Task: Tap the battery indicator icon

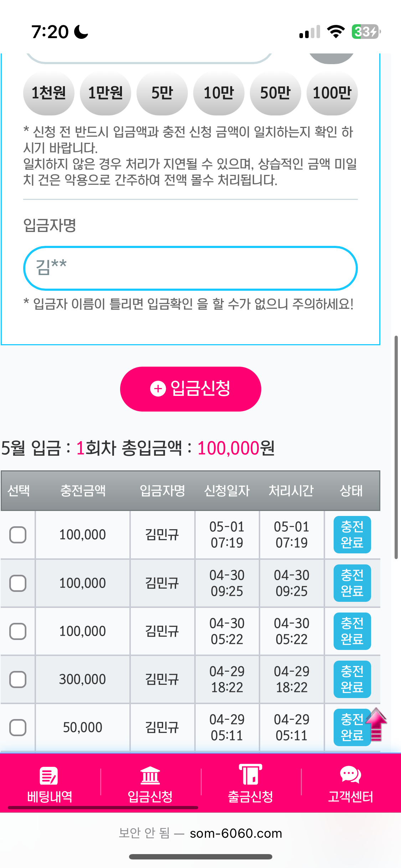Action: click(x=366, y=32)
